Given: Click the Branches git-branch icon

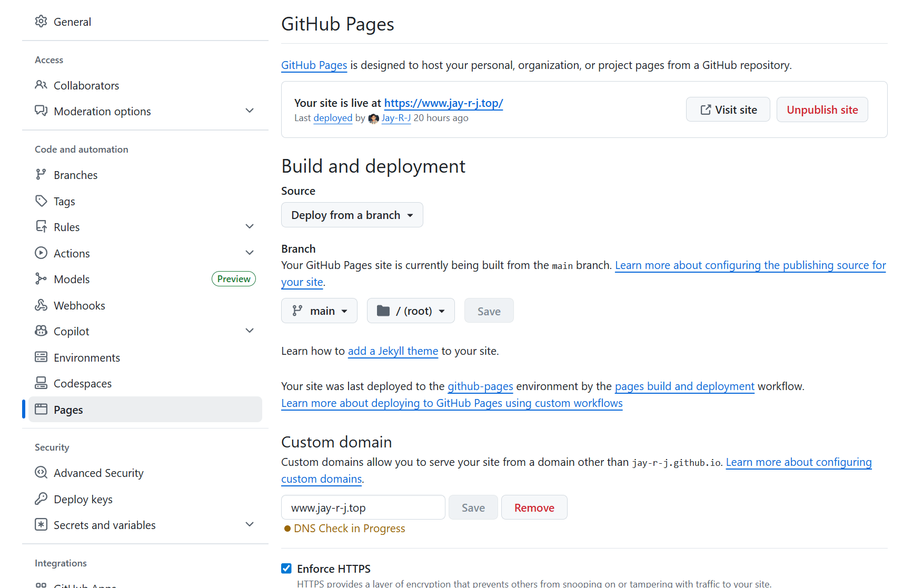Looking at the screenshot, I should pyautogui.click(x=41, y=175).
